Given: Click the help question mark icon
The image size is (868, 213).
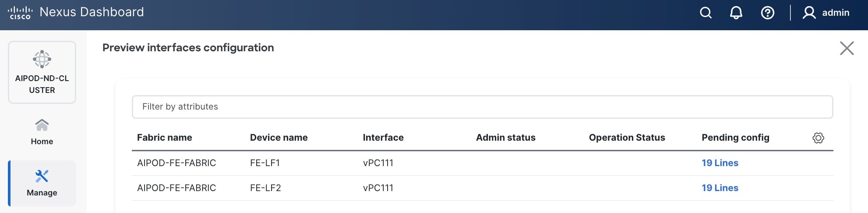Looking at the screenshot, I should pos(767,13).
